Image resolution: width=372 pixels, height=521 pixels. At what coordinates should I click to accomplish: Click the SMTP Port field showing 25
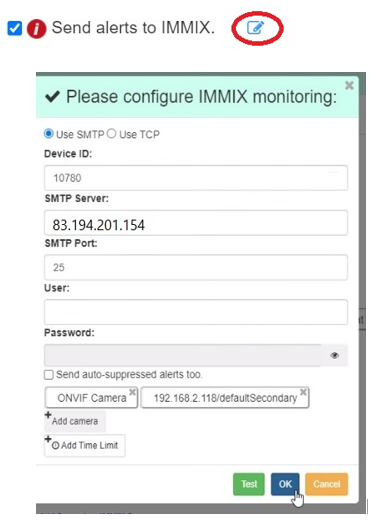click(196, 267)
